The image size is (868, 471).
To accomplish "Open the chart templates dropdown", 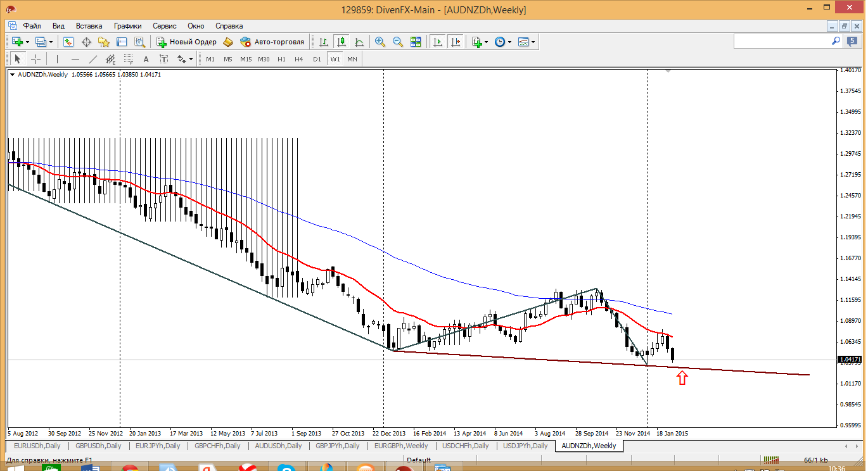I will (x=527, y=42).
